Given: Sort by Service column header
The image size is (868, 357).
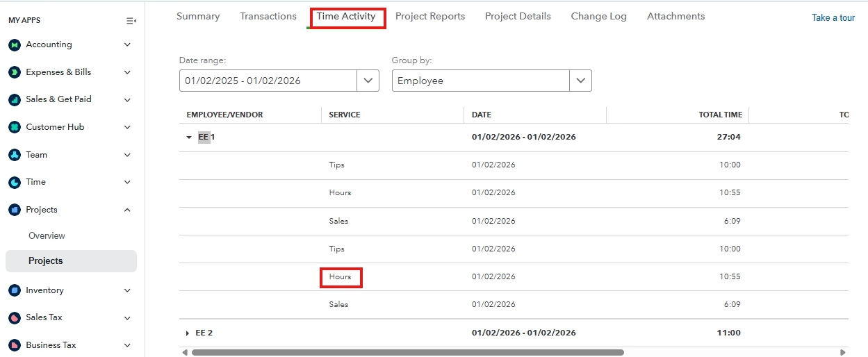Looking at the screenshot, I should pos(345,115).
